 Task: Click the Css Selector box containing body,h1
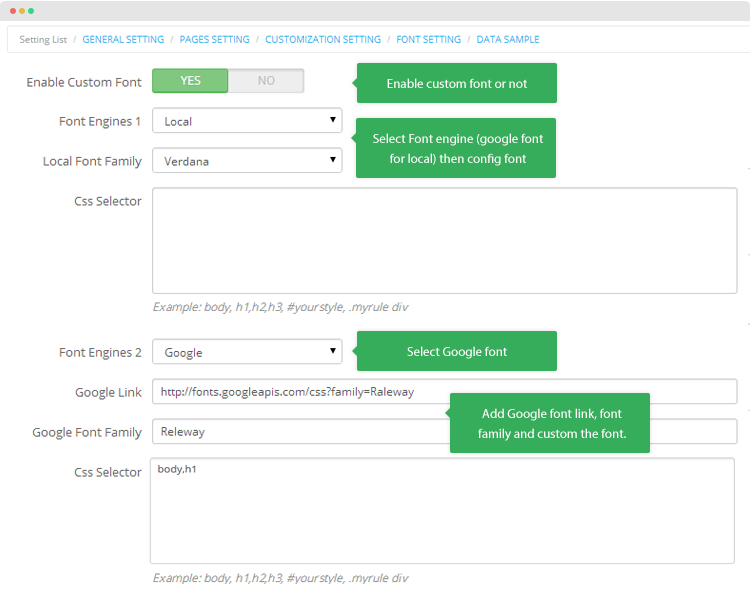tap(442, 511)
